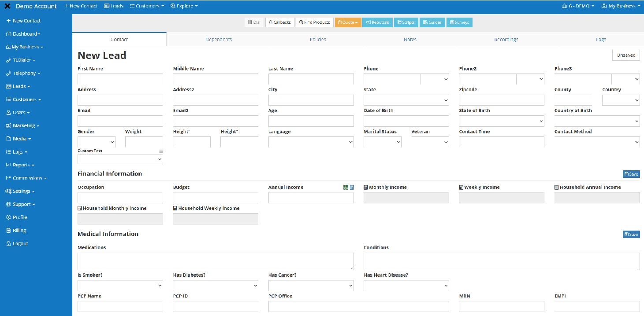Expand Support menu in sidebar
Image resolution: width=644 pixels, height=316 pixels.
[21, 205]
